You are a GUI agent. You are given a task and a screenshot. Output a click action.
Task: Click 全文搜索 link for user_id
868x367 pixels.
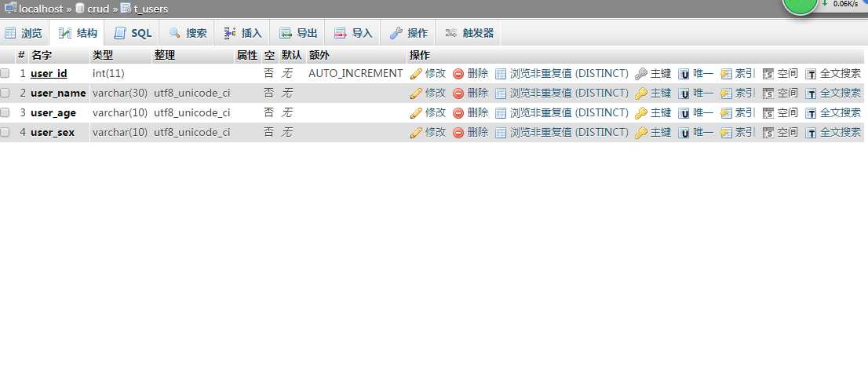click(841, 74)
